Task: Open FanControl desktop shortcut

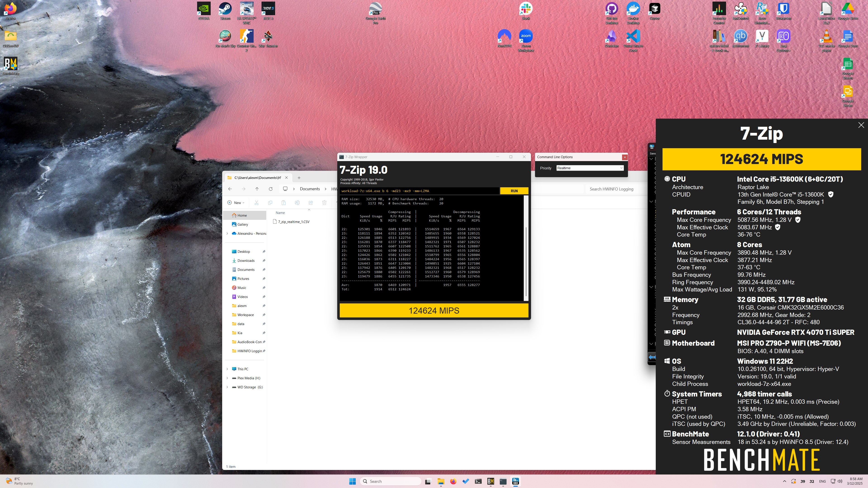Action: (x=740, y=11)
